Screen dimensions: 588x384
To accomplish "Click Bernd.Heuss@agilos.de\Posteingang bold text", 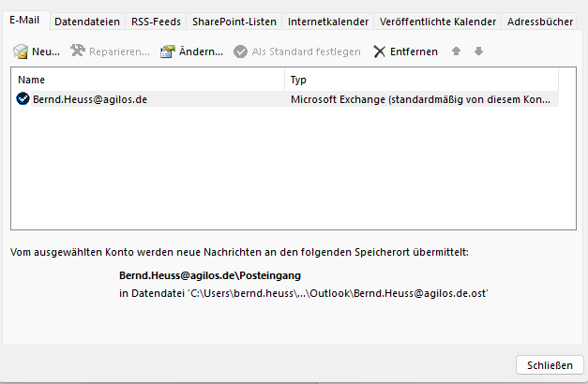I will click(x=210, y=275).
